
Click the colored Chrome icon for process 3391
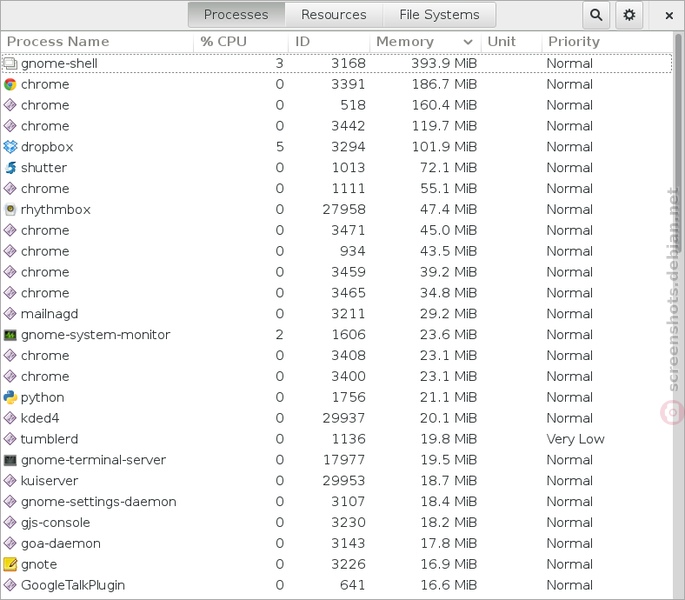(x=10, y=84)
